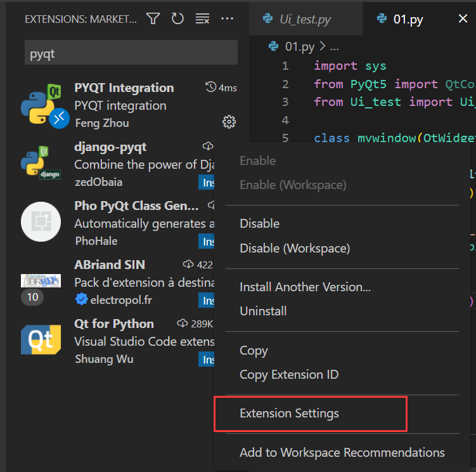Select Copy Extension ID
Screen dimensions: 476x472
click(342, 375)
